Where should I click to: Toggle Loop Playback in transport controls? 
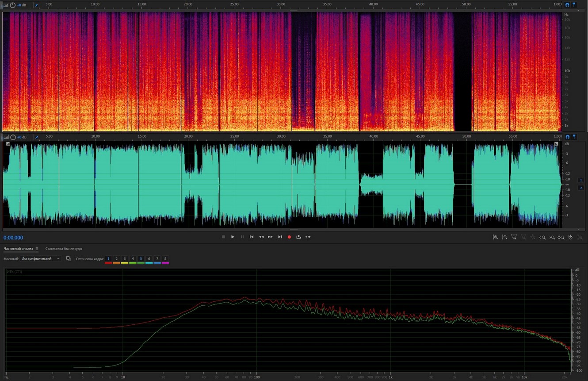point(299,237)
